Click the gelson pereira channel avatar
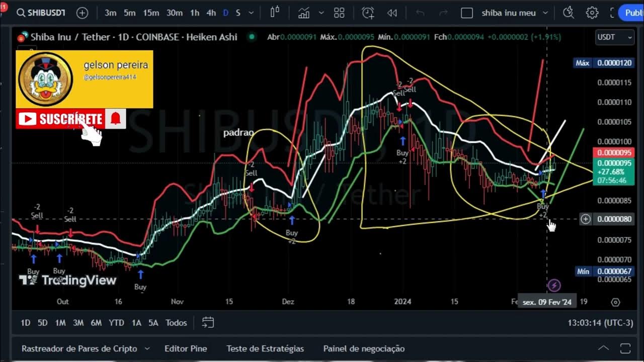The width and height of the screenshot is (644, 362). pos(46,79)
